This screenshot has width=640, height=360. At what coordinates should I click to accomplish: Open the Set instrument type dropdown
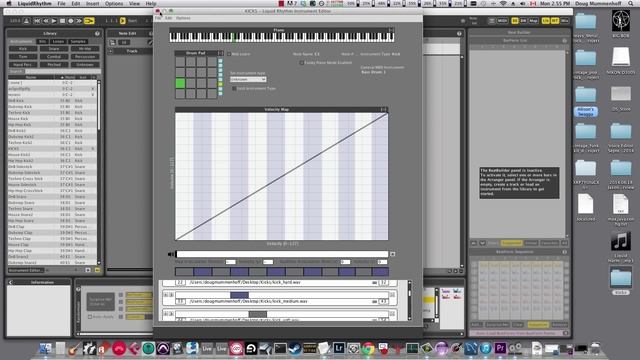(248, 79)
